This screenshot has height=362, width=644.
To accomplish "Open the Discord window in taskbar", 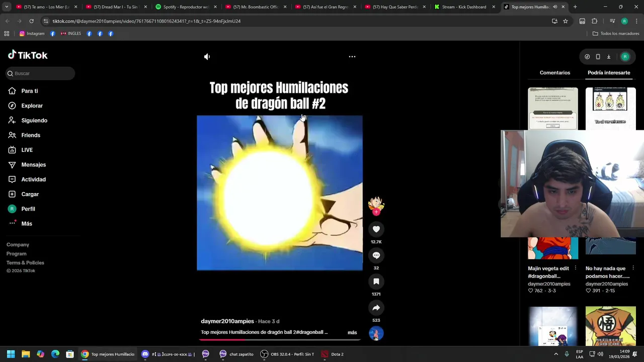I will click(x=168, y=354).
